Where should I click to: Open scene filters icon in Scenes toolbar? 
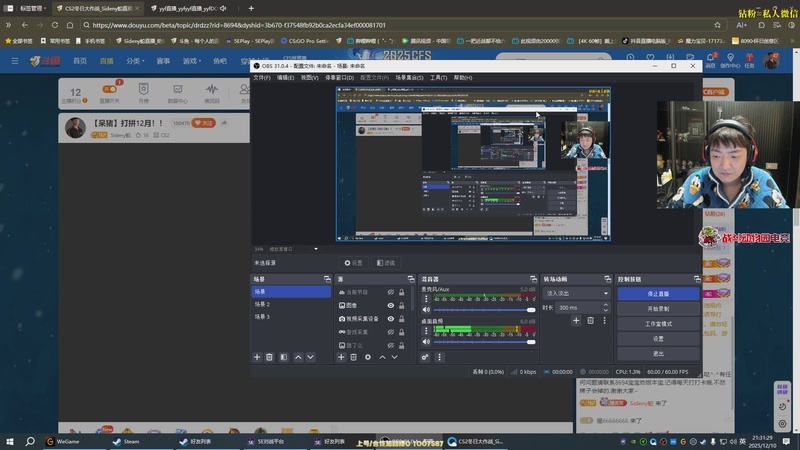click(284, 357)
